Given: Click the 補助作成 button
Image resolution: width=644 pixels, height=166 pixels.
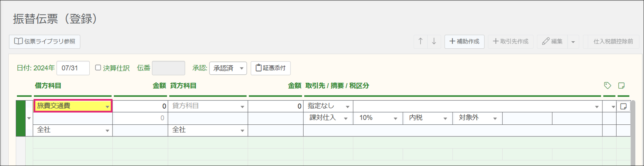Looking at the screenshot, I should [464, 41].
